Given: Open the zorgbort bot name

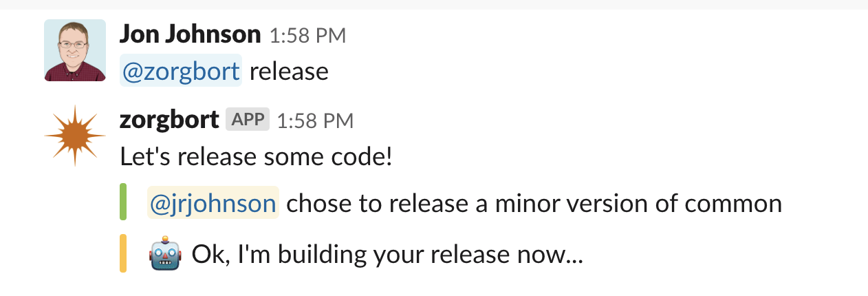Looking at the screenshot, I should (169, 120).
